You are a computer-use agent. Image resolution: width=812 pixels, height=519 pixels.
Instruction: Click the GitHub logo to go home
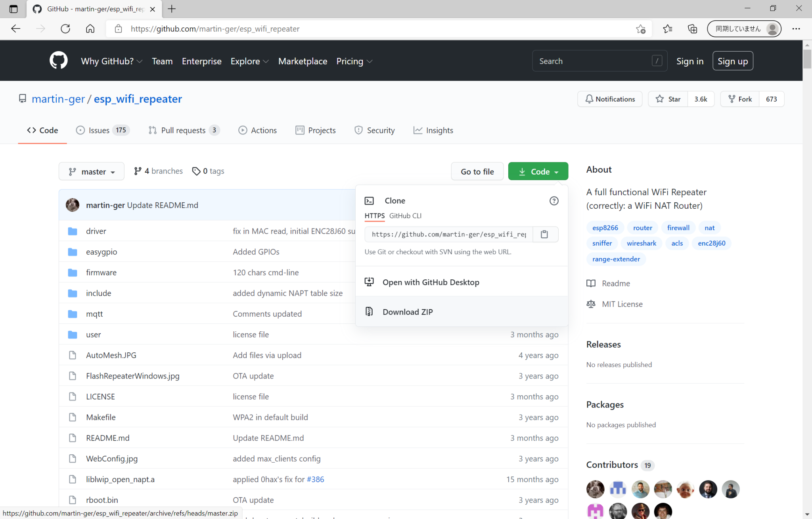tap(58, 60)
